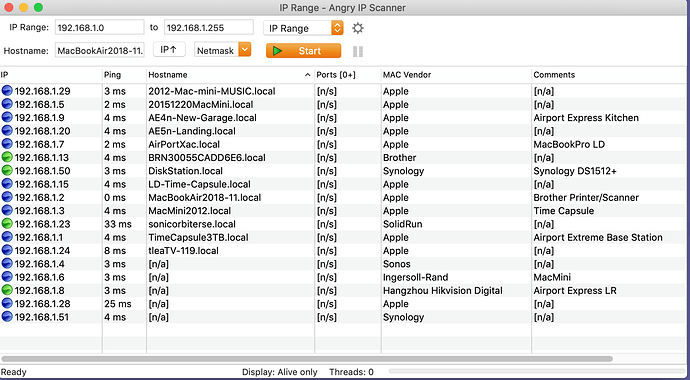Click the status icon for 192.168.1.24
This screenshot has height=380, width=690.
[x=7, y=250]
